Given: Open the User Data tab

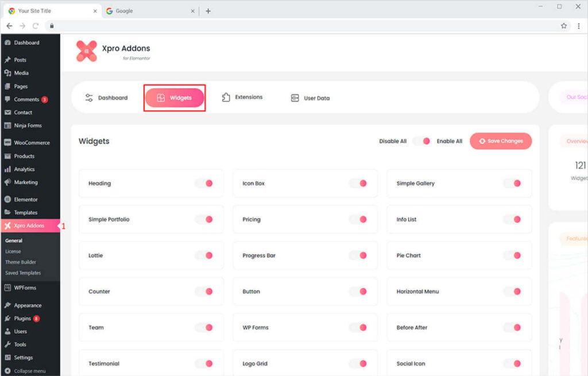Looking at the screenshot, I should click(310, 98).
